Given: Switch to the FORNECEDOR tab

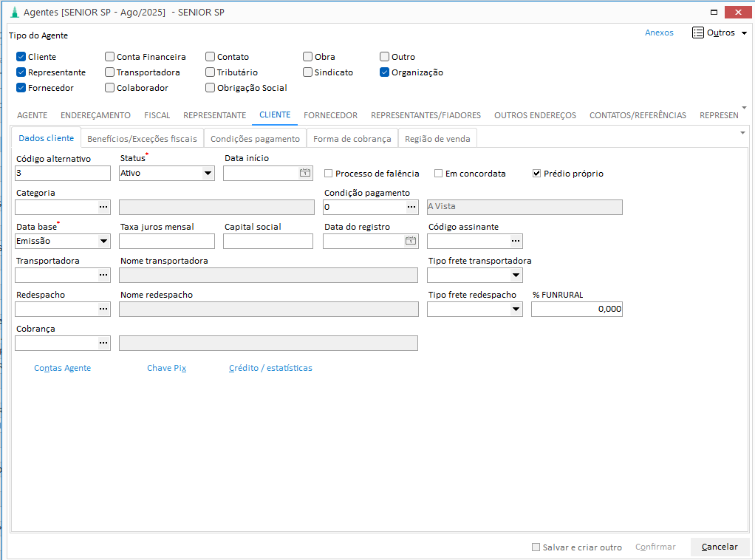Looking at the screenshot, I should click(330, 115).
